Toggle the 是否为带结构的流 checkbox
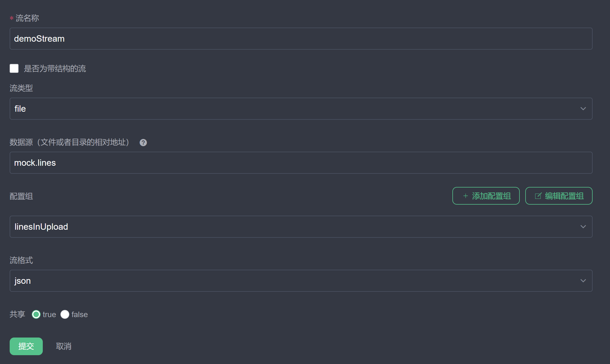610x364 pixels. [x=14, y=68]
